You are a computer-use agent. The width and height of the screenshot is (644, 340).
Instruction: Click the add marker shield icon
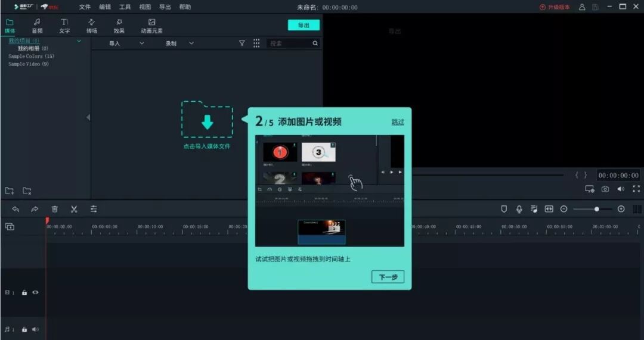click(x=504, y=209)
